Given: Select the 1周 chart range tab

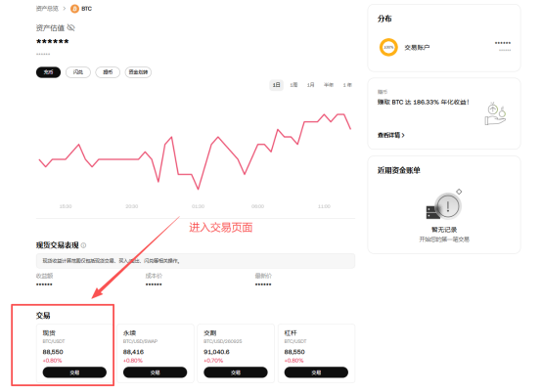Looking at the screenshot, I should click(294, 85).
